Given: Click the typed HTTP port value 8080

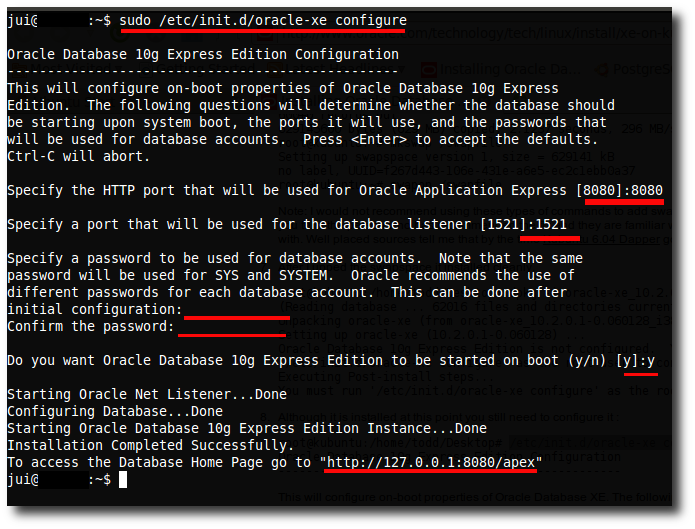Looking at the screenshot, I should pyautogui.click(x=646, y=190).
